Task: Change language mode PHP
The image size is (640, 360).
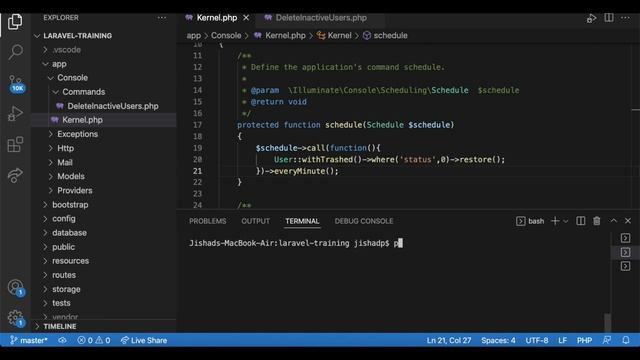Action: (584, 340)
